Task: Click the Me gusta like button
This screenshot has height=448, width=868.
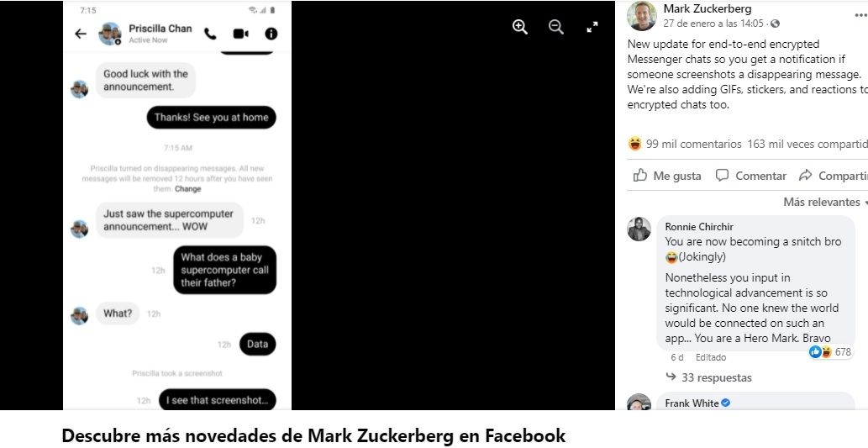Action: 667,176
